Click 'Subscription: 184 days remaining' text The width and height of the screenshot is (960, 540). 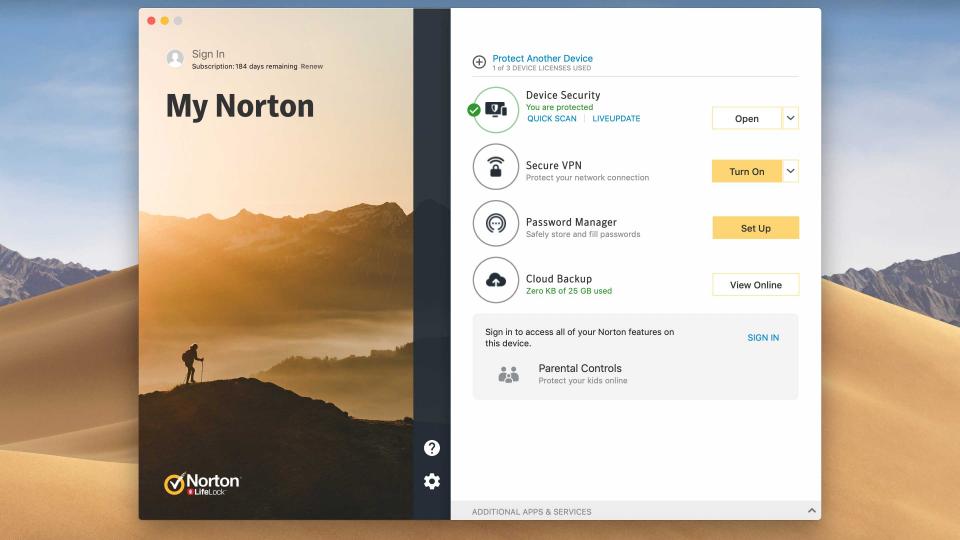pos(244,66)
